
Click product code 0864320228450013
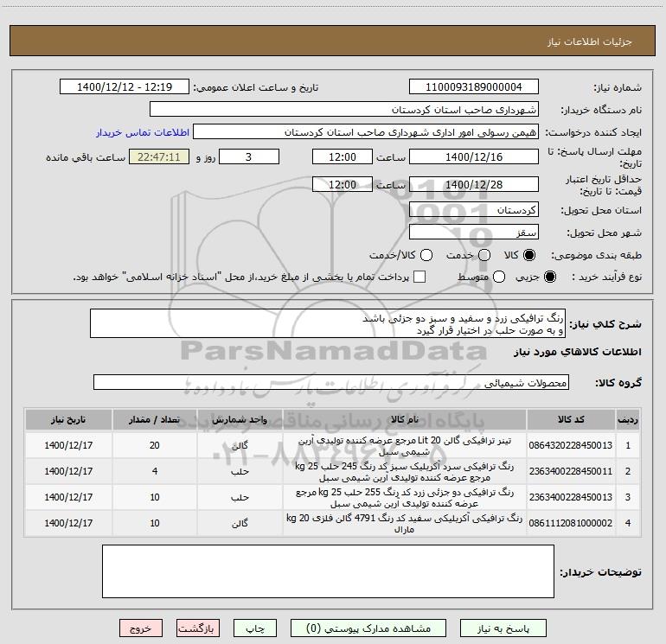(x=571, y=445)
